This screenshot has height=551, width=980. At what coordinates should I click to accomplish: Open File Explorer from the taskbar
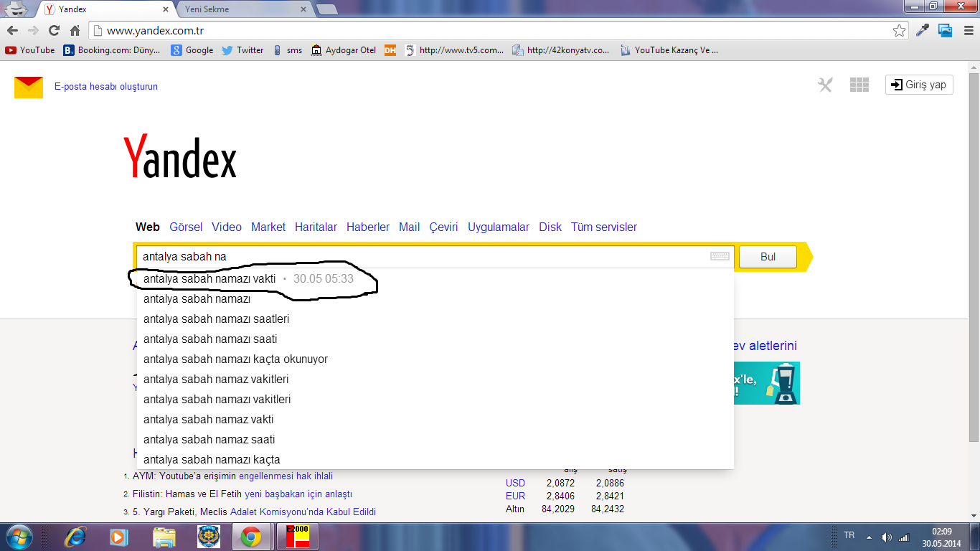(x=164, y=537)
